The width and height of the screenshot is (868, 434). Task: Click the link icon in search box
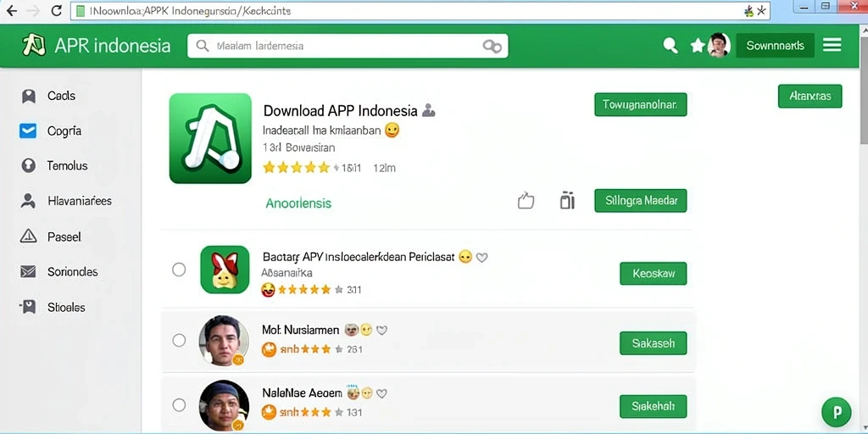coord(492,47)
